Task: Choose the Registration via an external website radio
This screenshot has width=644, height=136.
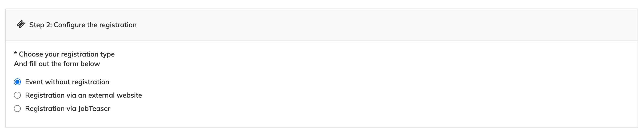Action: [17, 95]
